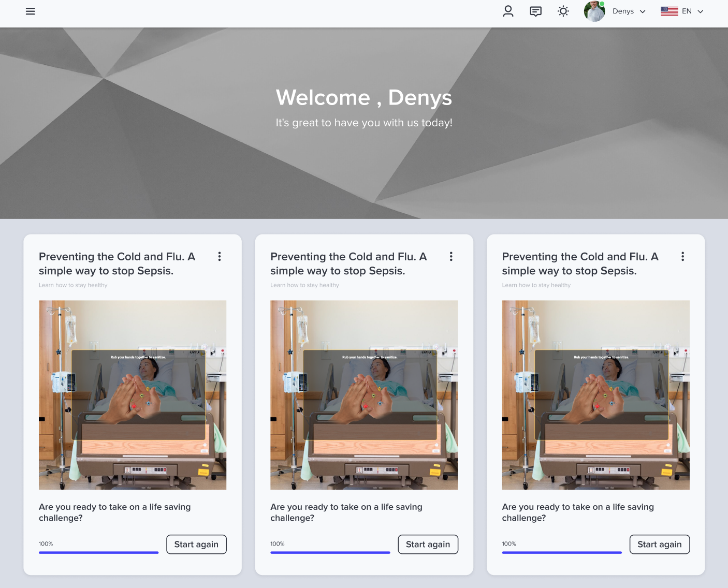
Task: Click the user profile icon
Action: pos(508,11)
